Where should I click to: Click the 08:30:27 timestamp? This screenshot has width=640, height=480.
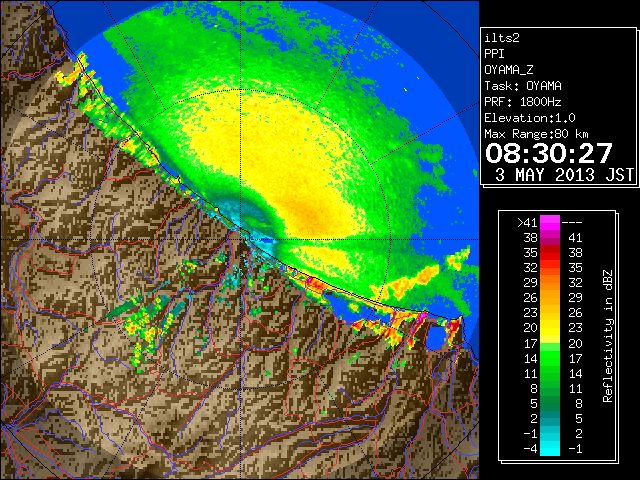(x=549, y=153)
